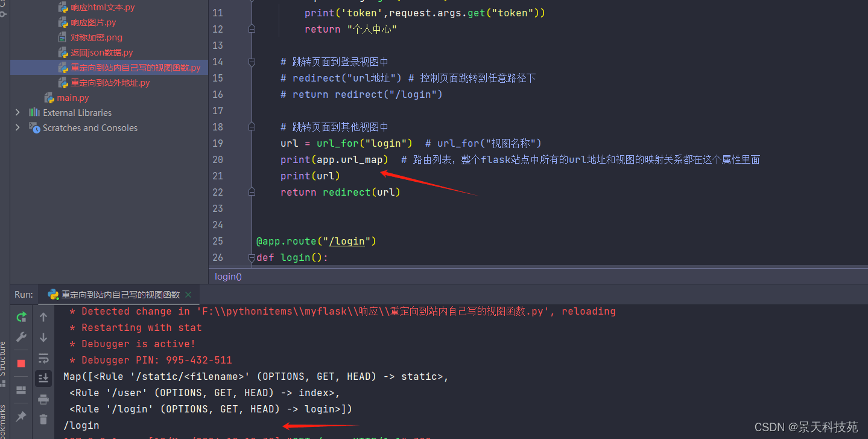Click the Scratches and Consoles icon
This screenshot has width=868, height=439.
pos(34,127)
